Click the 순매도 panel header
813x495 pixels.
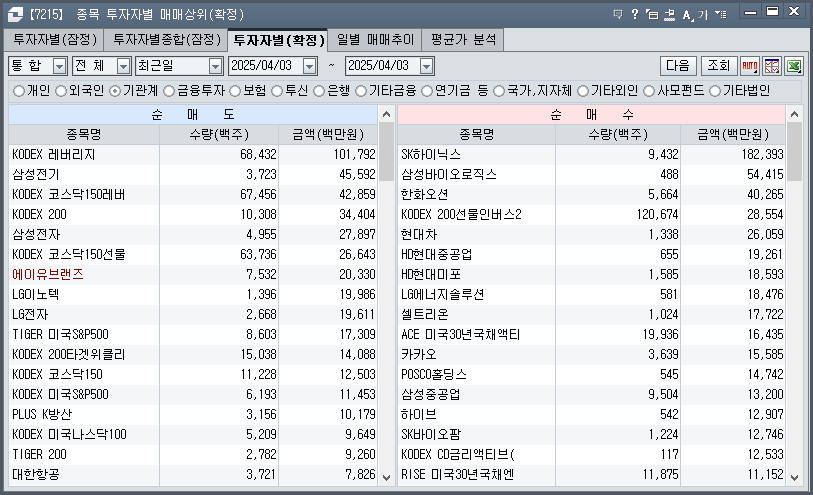point(193,115)
